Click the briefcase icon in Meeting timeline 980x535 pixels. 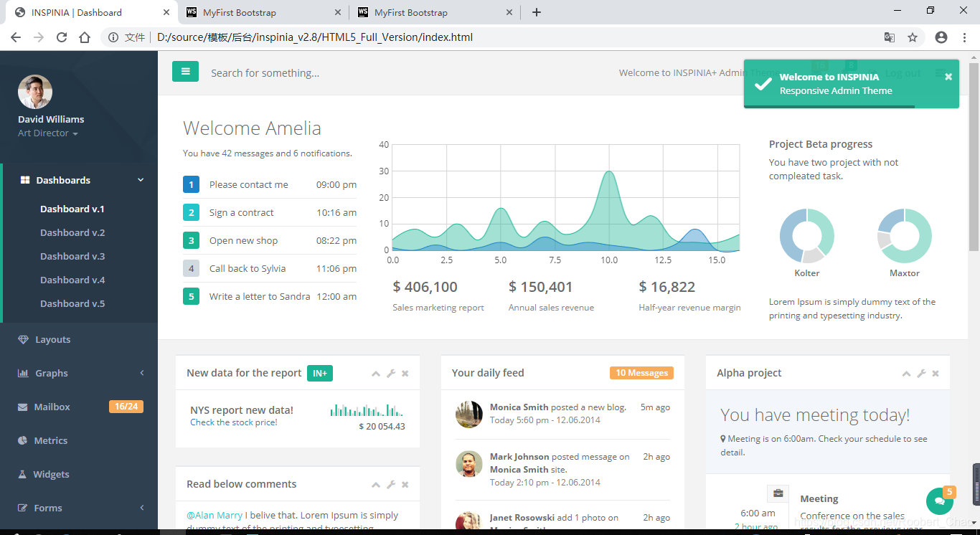(778, 493)
